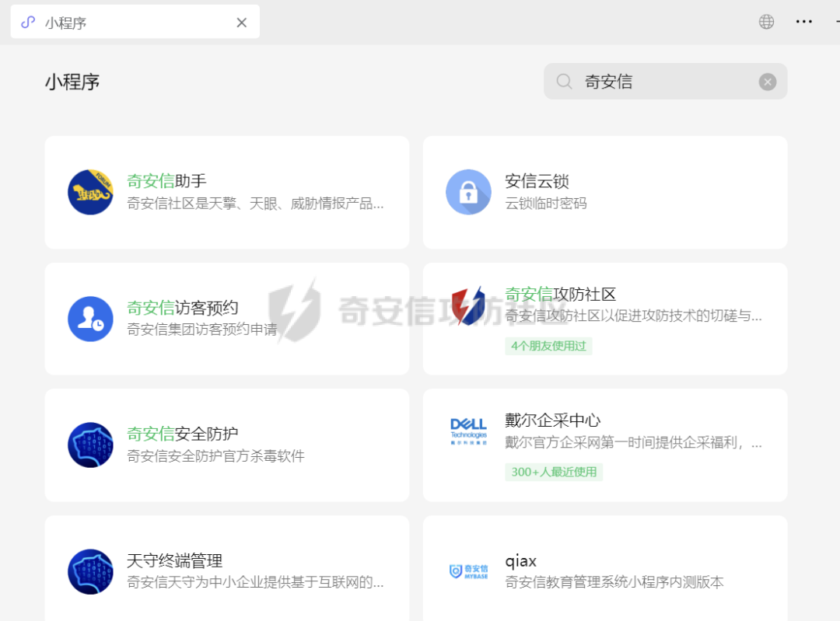Open 奇安信访客预约 visitor icon
This screenshot has width=840, height=621.
coord(90,319)
